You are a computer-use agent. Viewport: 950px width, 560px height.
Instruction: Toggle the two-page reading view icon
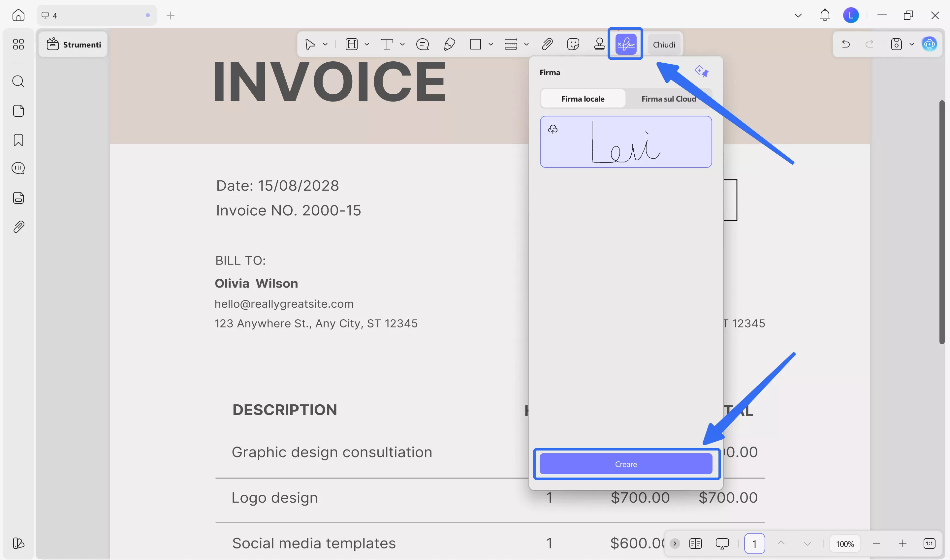pos(695,544)
